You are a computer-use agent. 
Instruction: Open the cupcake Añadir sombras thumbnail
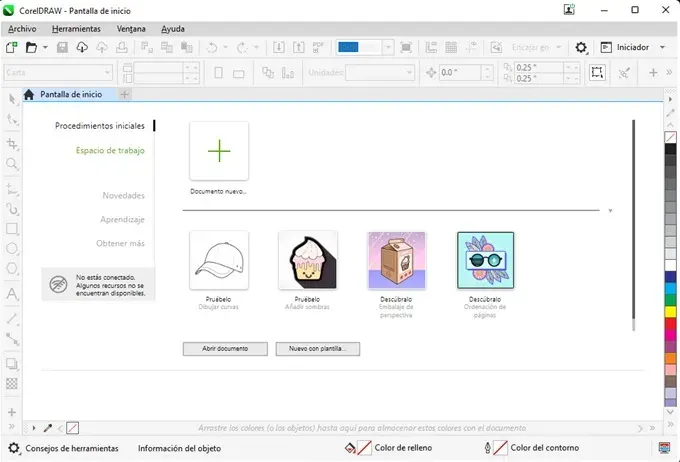pyautogui.click(x=308, y=260)
